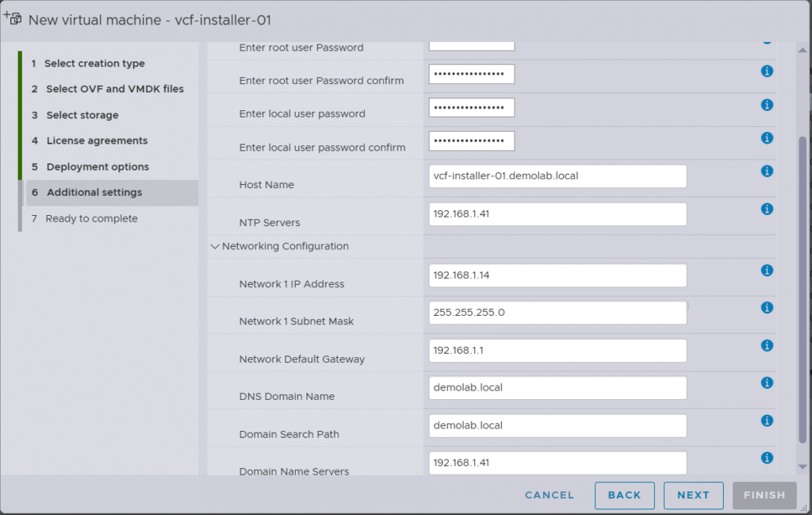Image resolution: width=812 pixels, height=515 pixels.
Task: Collapse the Networking Configuration section
Action: tap(214, 247)
